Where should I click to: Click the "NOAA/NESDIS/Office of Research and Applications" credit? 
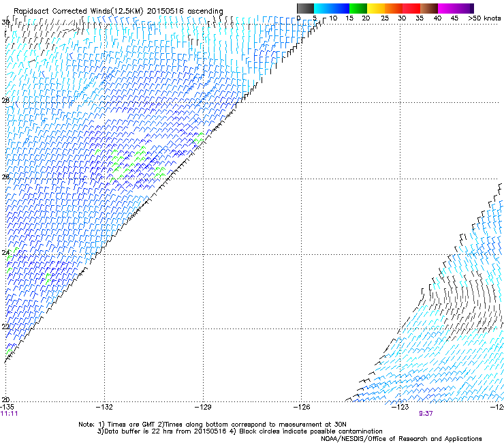(401, 439)
